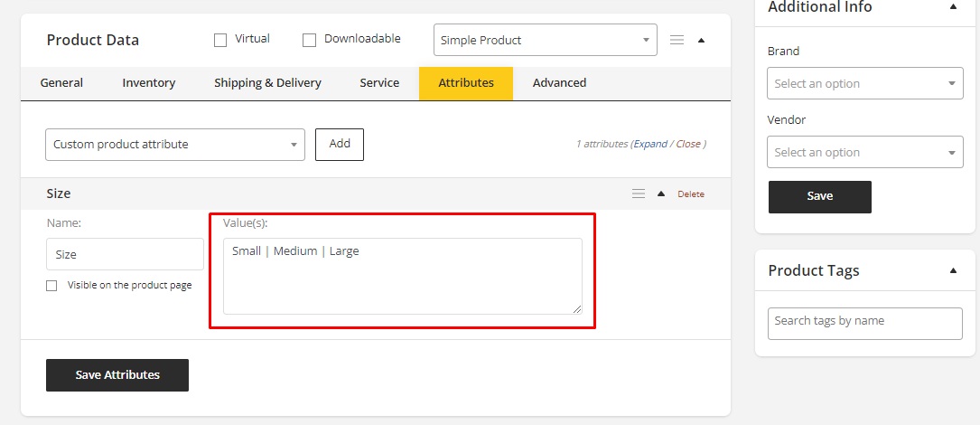Collapse the Product Tags panel
980x425 pixels.
954,270
